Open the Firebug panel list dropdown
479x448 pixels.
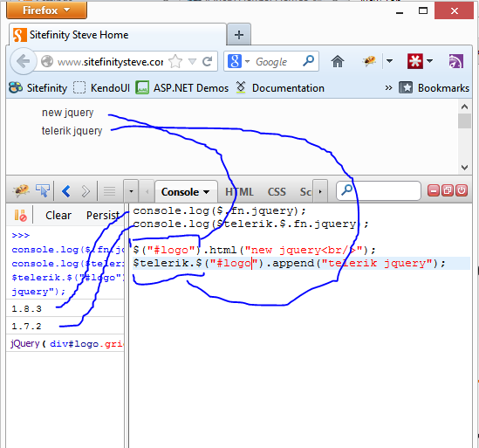click(131, 191)
